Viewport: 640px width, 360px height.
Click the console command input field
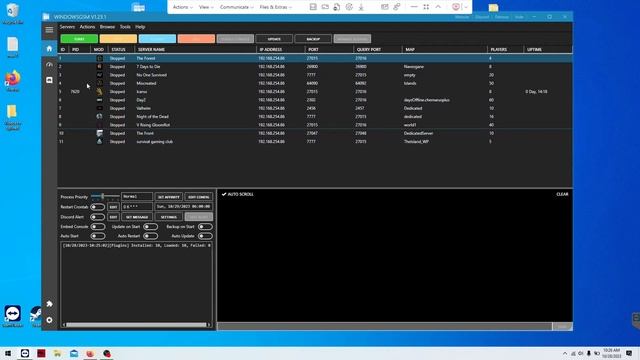click(384, 327)
